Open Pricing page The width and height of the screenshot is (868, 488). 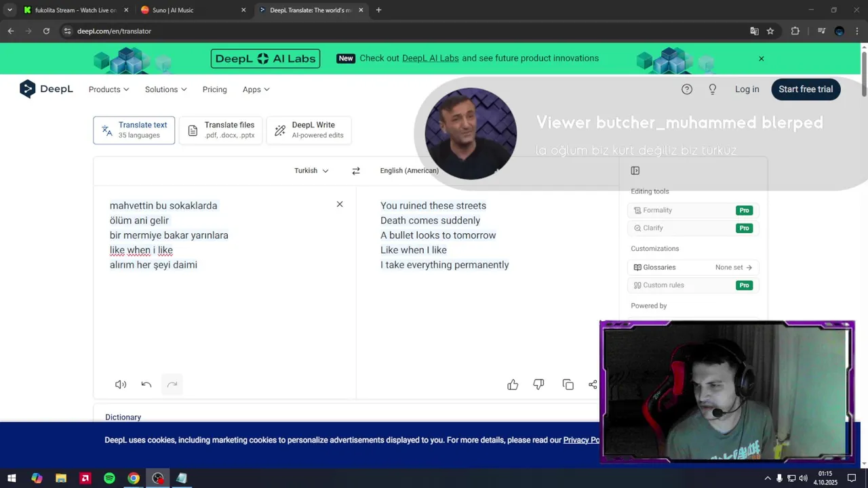[x=214, y=89]
